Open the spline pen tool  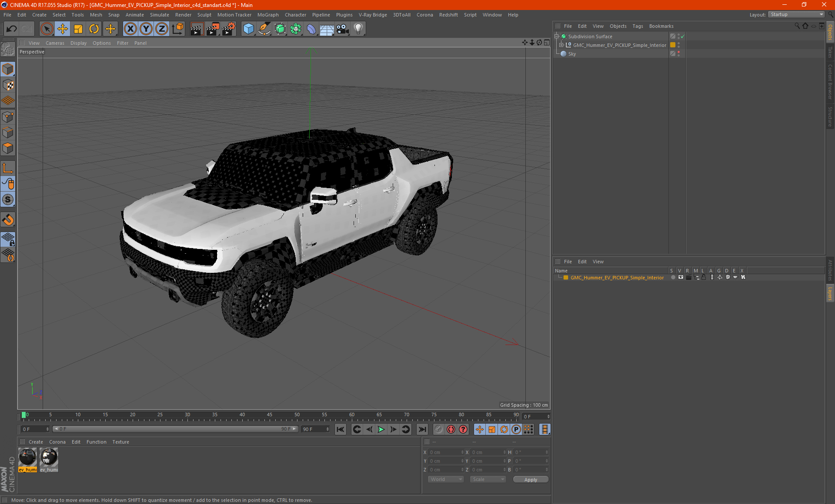[264, 29]
